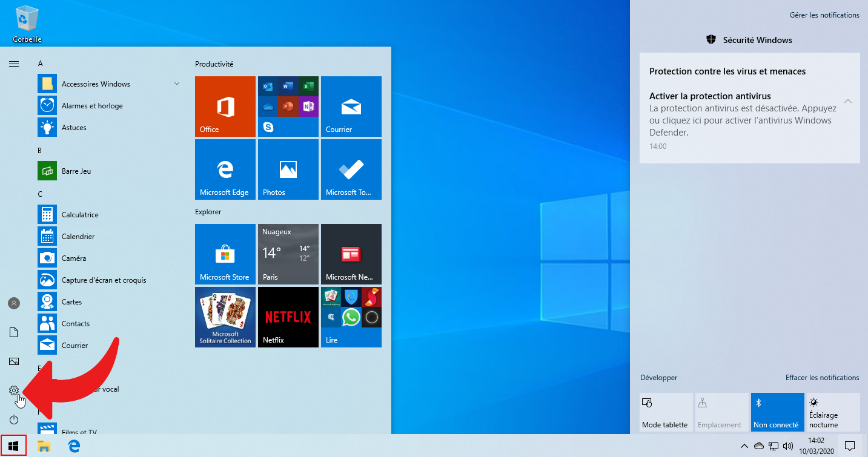Click Développer in action center
Screen dimensions: 868x457
pos(658,378)
